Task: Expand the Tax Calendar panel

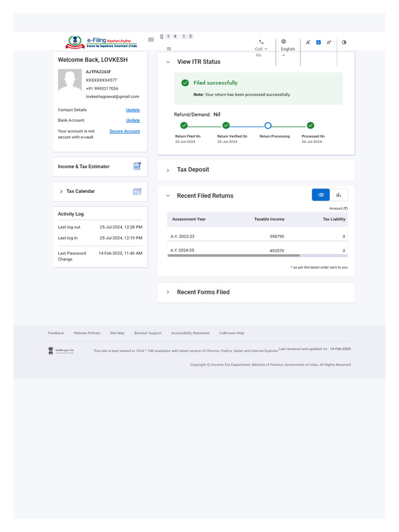Action: [x=61, y=191]
